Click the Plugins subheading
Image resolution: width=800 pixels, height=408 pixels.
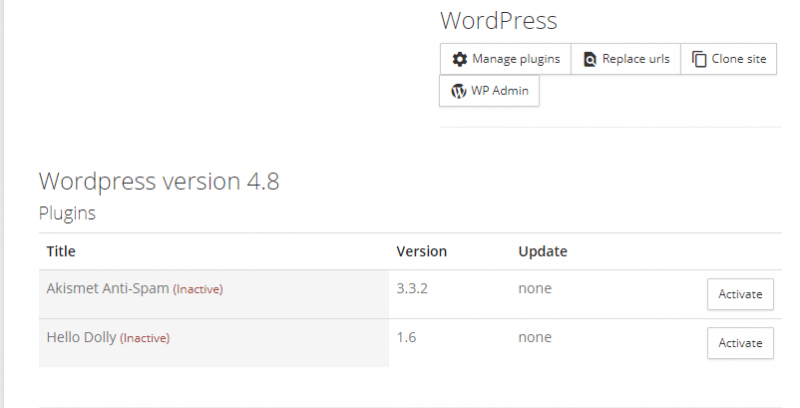pos(67,213)
